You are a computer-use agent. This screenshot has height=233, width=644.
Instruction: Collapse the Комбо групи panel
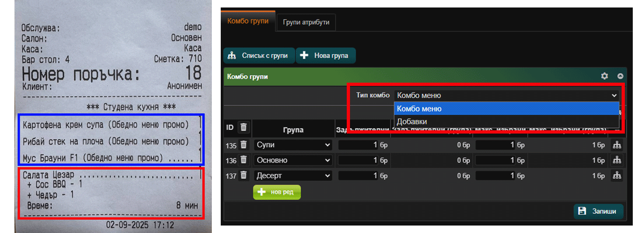pyautogui.click(x=620, y=76)
